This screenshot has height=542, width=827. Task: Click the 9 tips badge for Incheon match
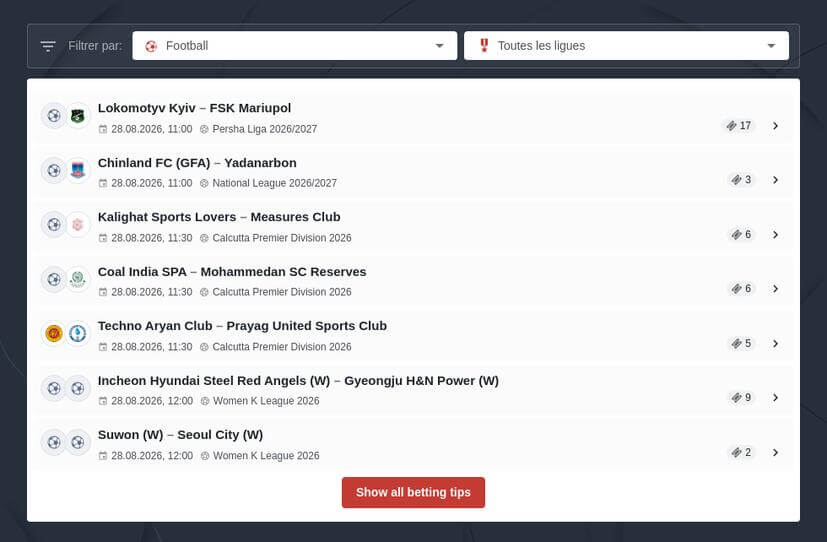pyautogui.click(x=742, y=398)
